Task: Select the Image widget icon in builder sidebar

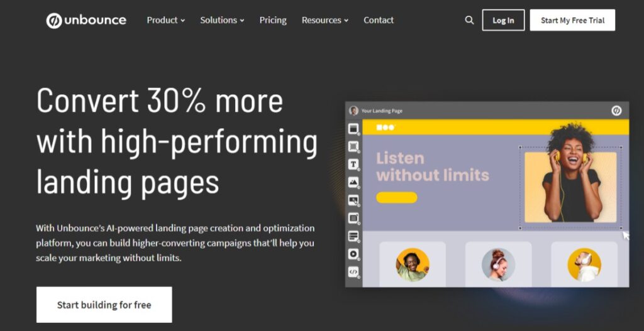Action: 353,182
